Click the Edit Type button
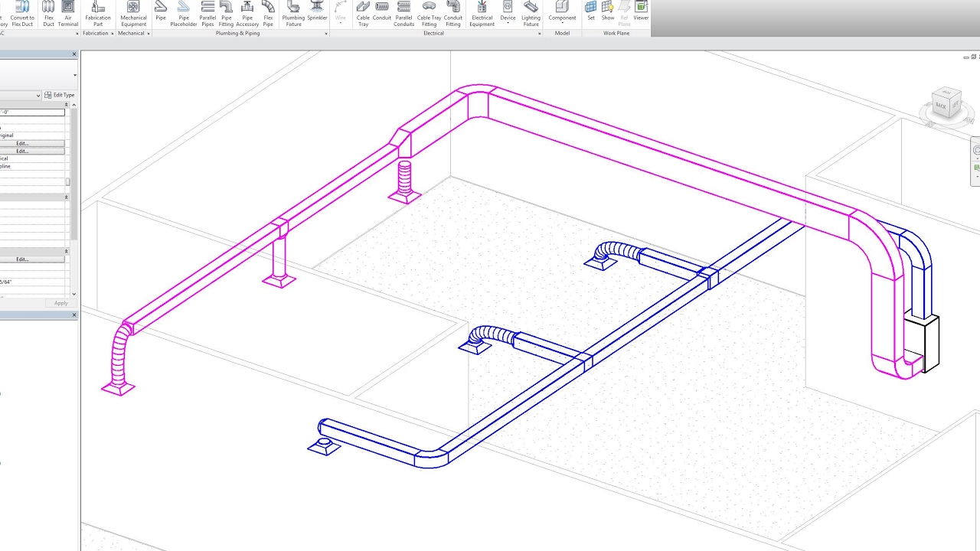The width and height of the screenshot is (980, 551). tap(59, 95)
